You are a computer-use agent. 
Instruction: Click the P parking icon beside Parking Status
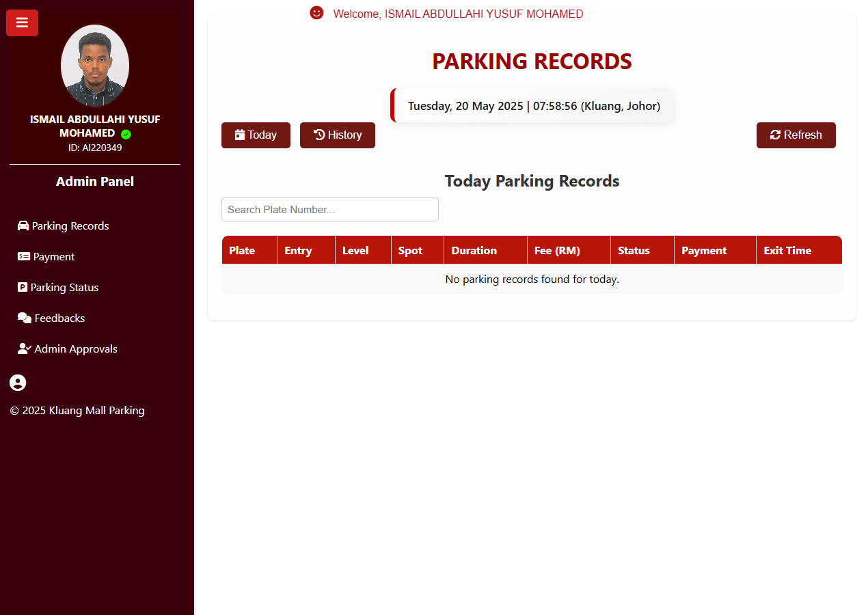(23, 287)
